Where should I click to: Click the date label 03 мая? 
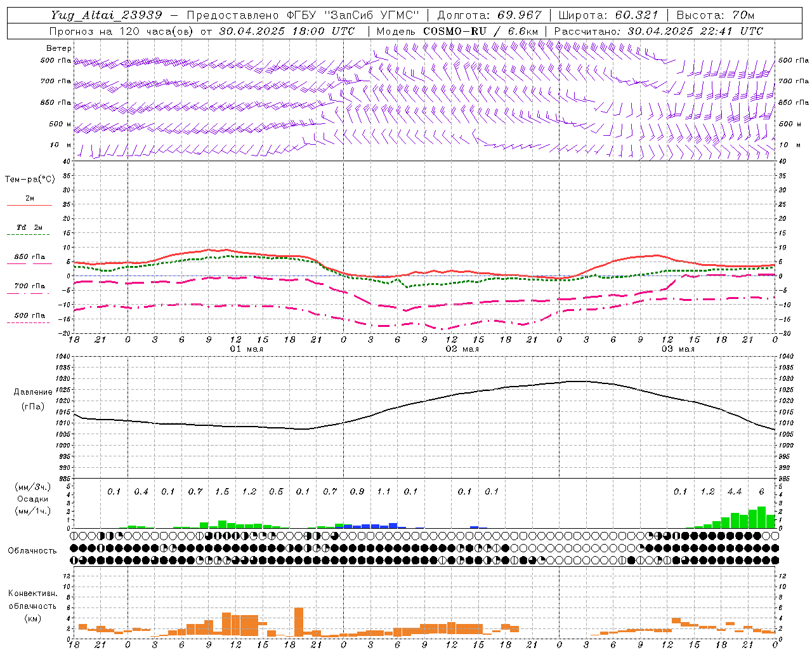tap(678, 349)
